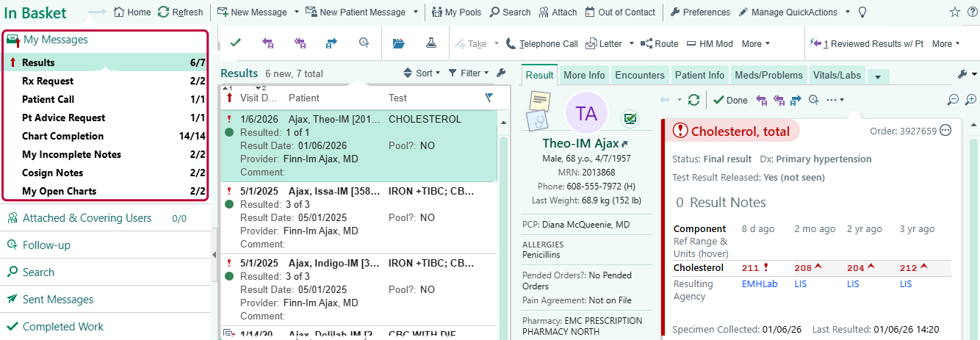980x340 pixels.
Task: Open the New Message dropdown arrow
Action: click(296, 12)
